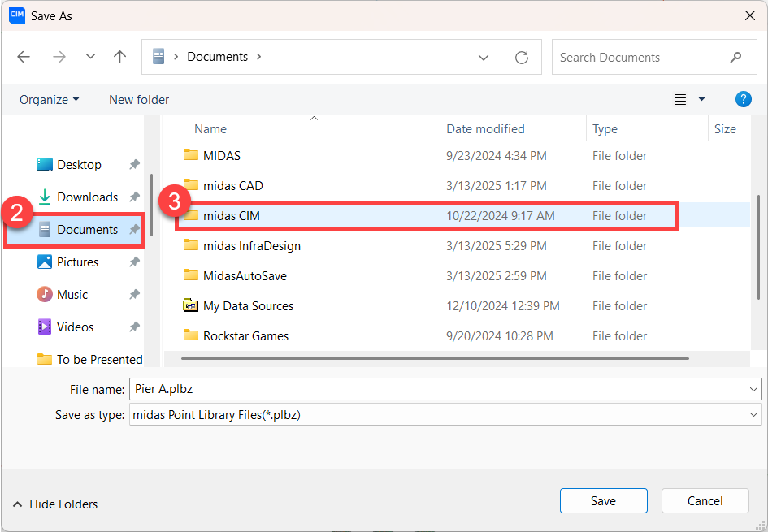
Task: Open the view options dropdown arrow
Action: [x=701, y=99]
